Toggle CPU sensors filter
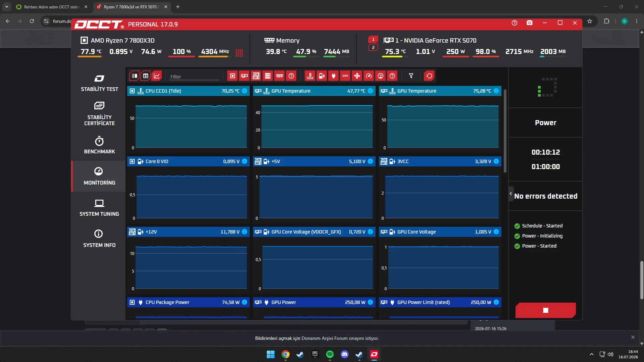Image resolution: width=644 pixels, height=362 pixels. pos(232,76)
